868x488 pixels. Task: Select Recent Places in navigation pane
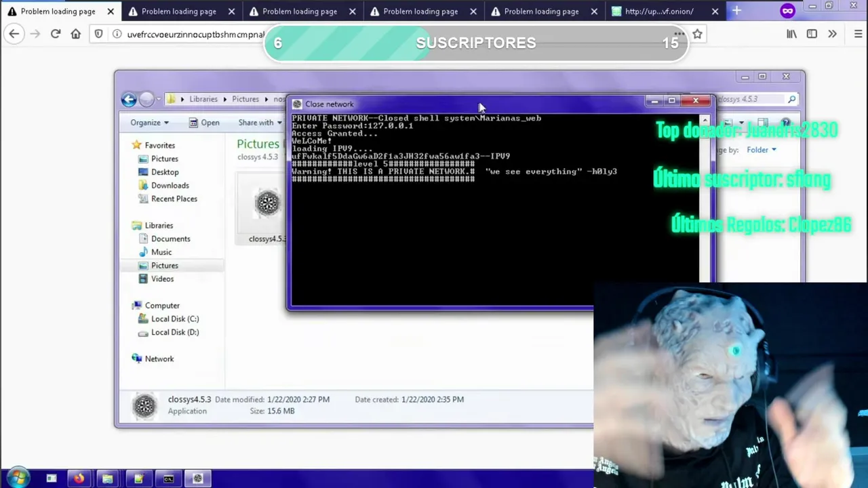point(174,199)
